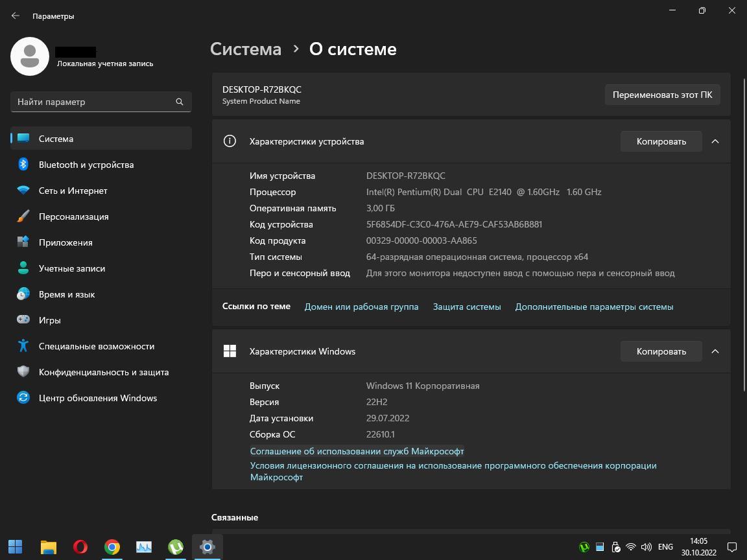Launch File Explorer from the taskbar

click(x=48, y=546)
